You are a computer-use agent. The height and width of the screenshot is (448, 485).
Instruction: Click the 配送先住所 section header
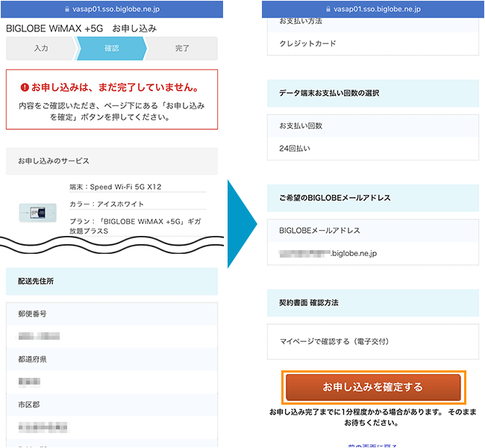click(112, 281)
